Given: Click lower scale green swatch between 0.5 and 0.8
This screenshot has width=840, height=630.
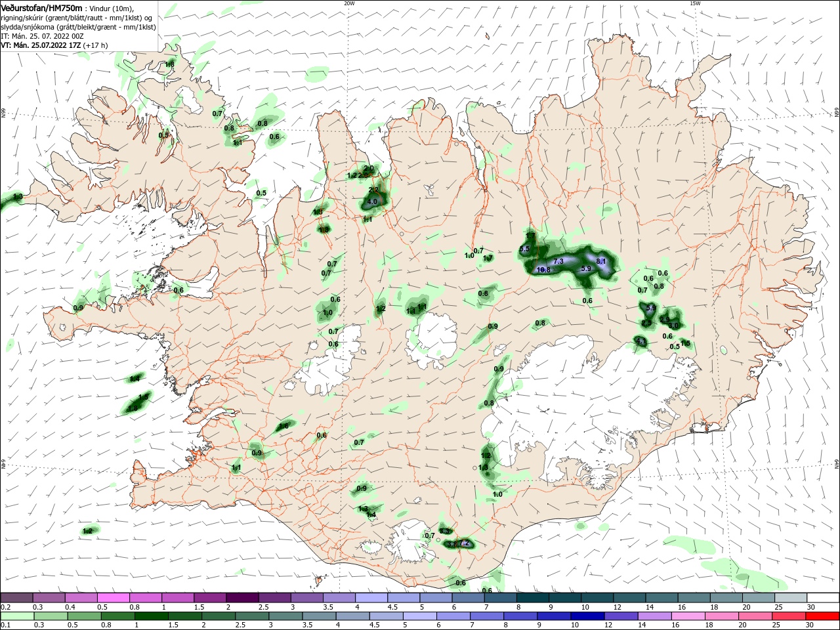Looking at the screenshot, I should pyautogui.click(x=85, y=616).
